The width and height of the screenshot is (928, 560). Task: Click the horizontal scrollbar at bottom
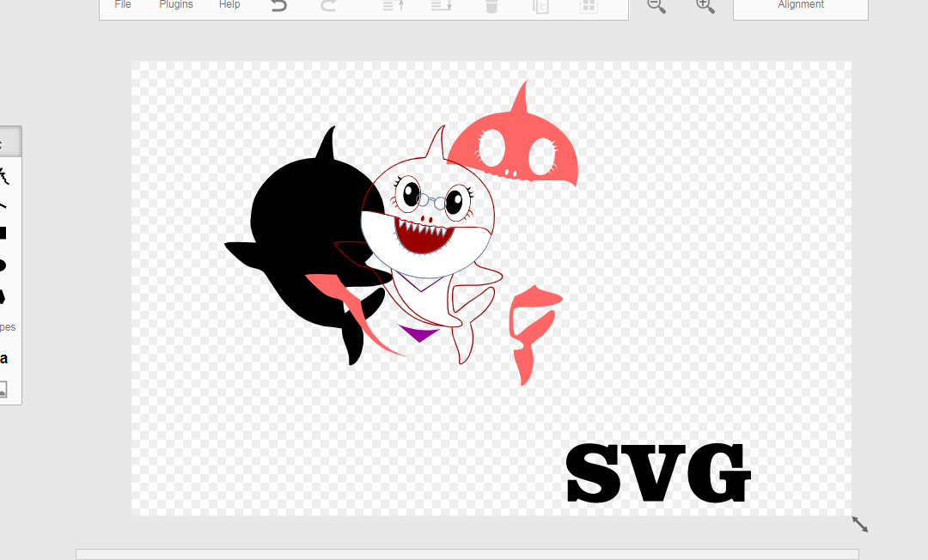pos(467,554)
